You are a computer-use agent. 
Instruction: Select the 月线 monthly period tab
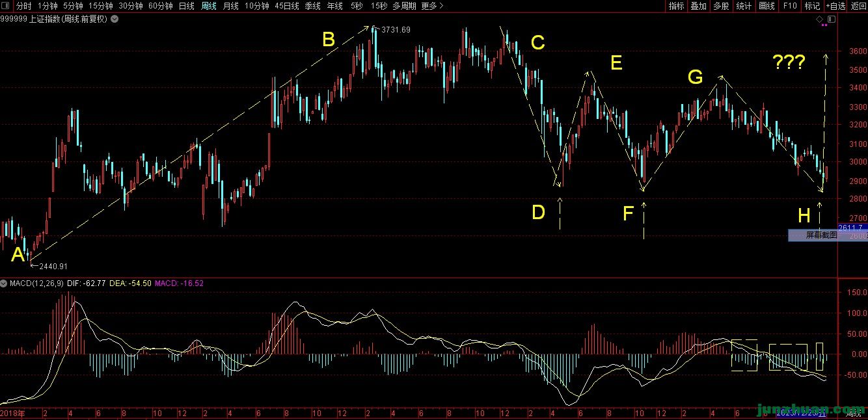[x=230, y=6]
